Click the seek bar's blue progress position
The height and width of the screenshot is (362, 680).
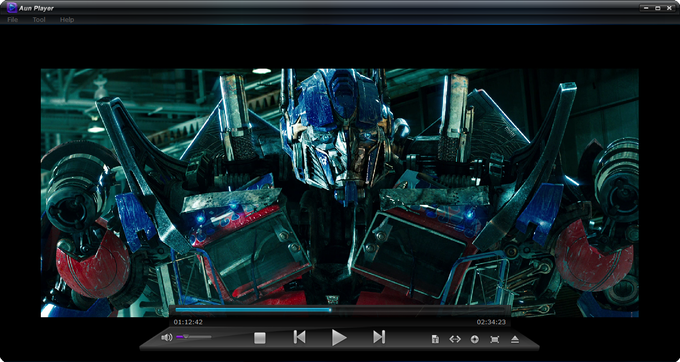coord(330,310)
